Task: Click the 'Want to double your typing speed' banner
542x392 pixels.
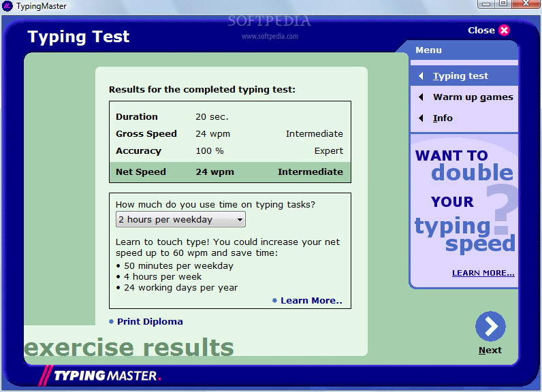Action: click(464, 211)
